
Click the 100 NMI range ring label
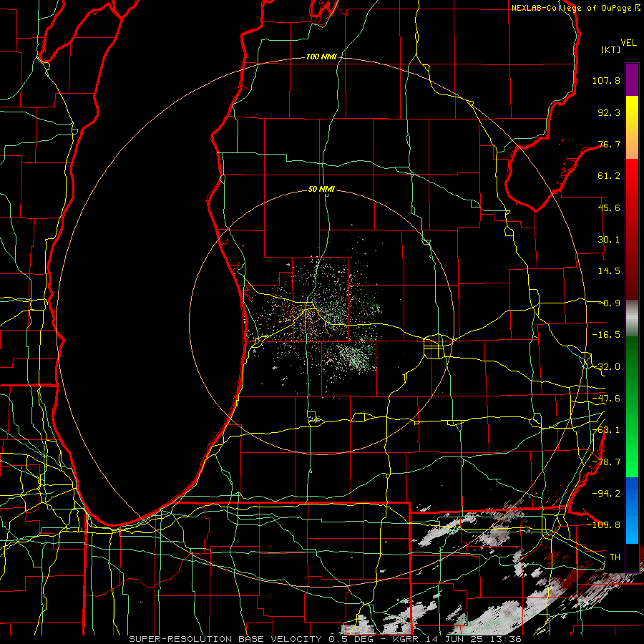point(321,57)
